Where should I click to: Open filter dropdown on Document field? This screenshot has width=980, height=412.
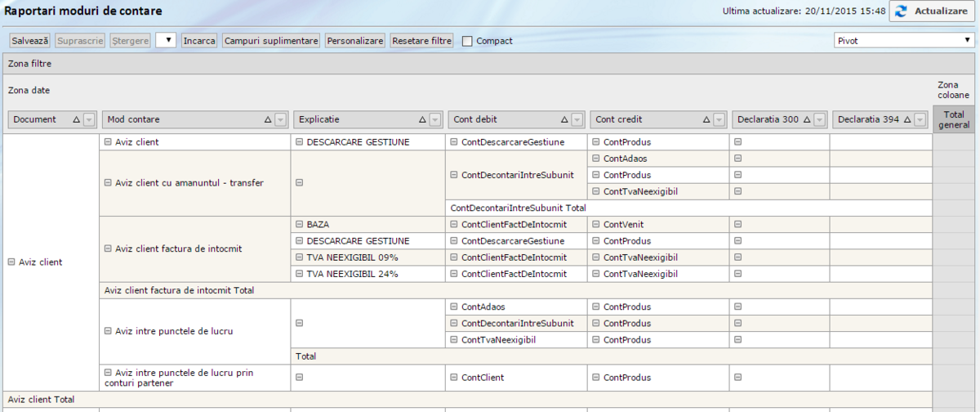coord(89,119)
